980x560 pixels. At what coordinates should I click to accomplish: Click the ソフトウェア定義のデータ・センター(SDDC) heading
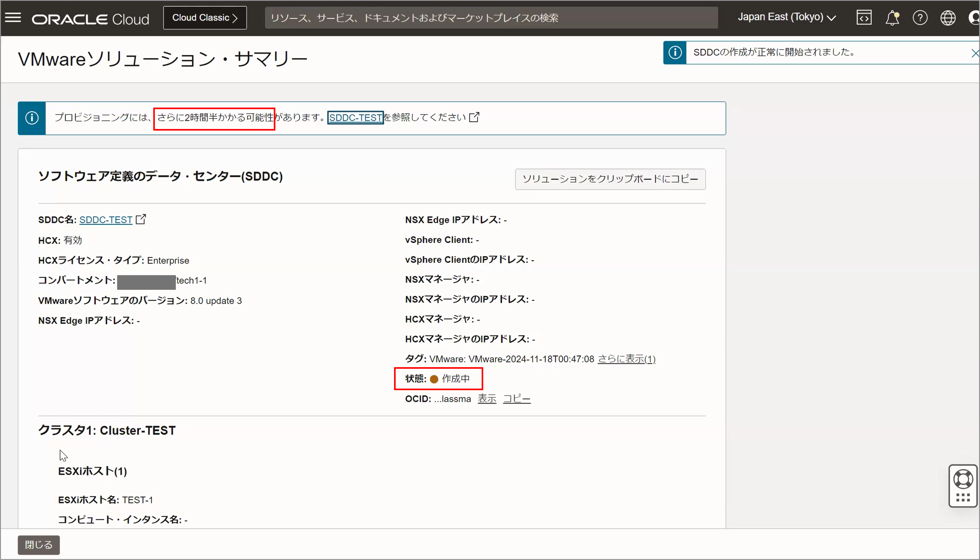pyautogui.click(x=160, y=176)
